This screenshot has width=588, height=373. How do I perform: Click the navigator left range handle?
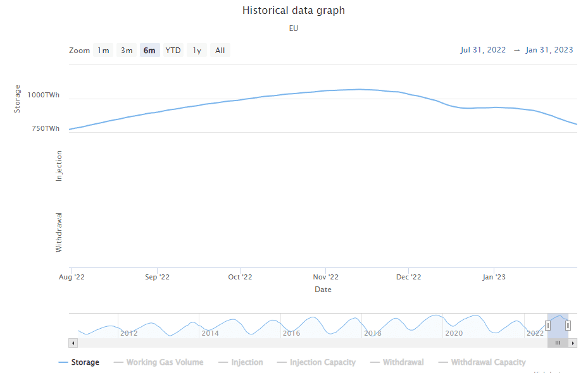(547, 326)
